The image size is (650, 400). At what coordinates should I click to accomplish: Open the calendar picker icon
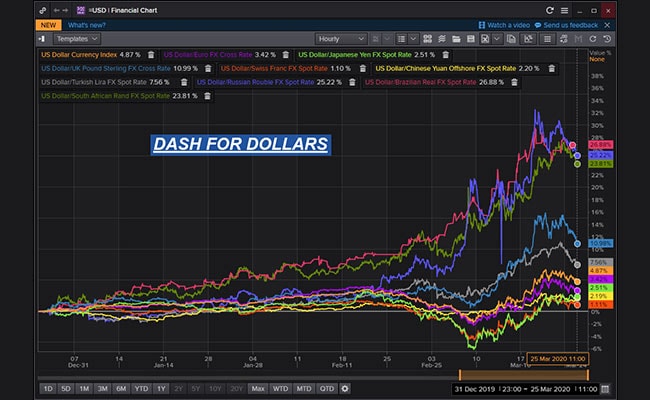pos(605,389)
